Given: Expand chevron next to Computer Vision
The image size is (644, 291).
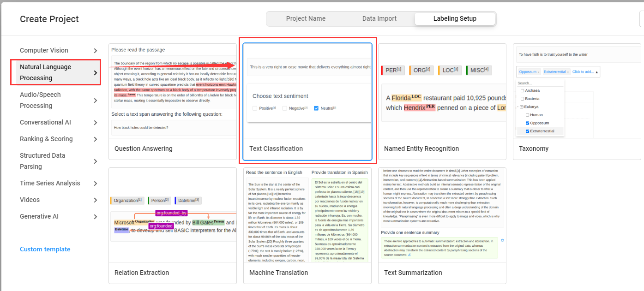Looking at the screenshot, I should (x=96, y=51).
